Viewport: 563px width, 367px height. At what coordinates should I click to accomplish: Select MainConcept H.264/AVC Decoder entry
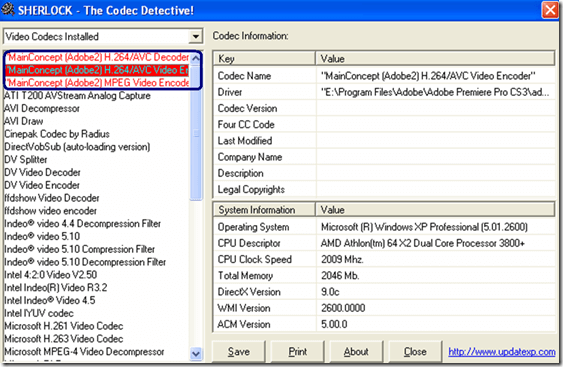[x=98, y=57]
